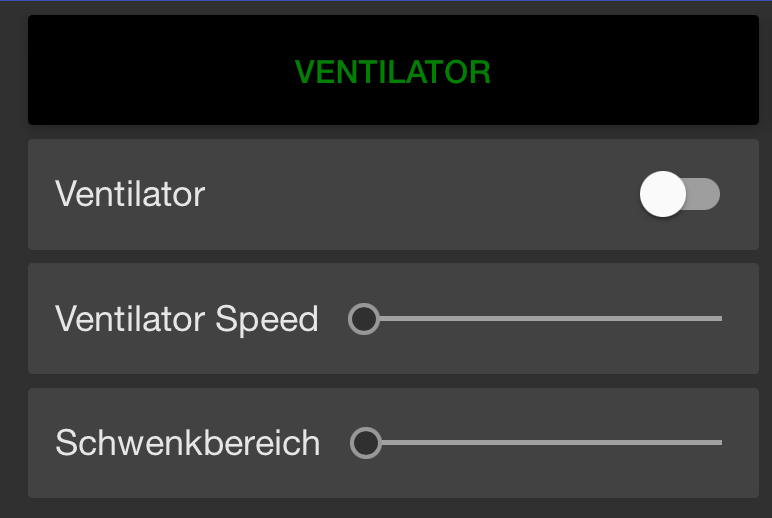Viewport: 772px width, 518px height.
Task: Click the gray track of the Ventilator switch
Action: (705, 194)
